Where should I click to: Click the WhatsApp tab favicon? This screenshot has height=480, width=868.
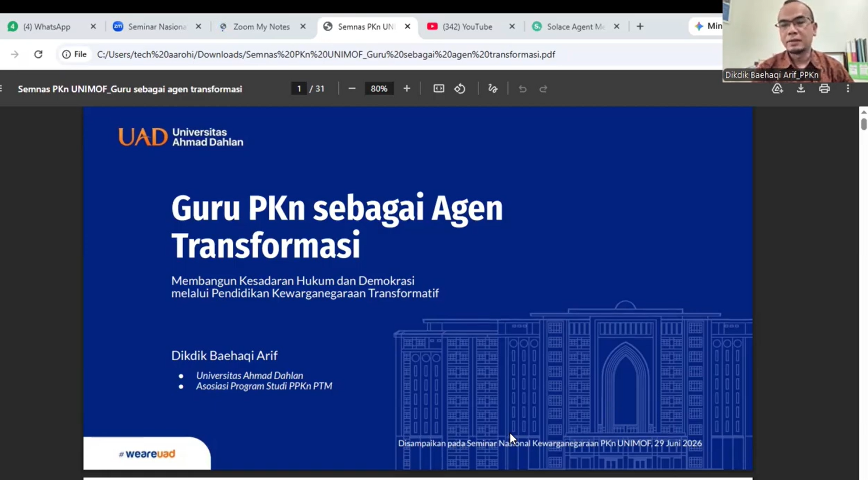pyautogui.click(x=13, y=26)
